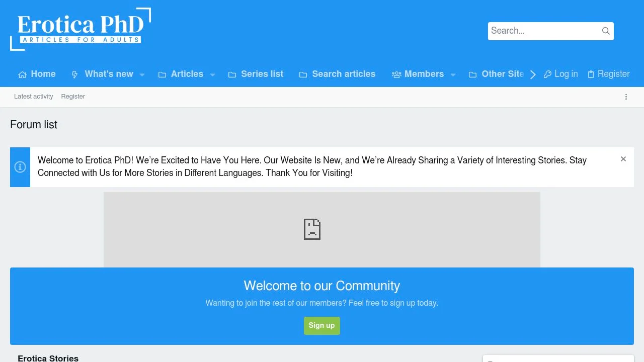Open the Latest activity link
The height and width of the screenshot is (362, 644).
coord(34,97)
